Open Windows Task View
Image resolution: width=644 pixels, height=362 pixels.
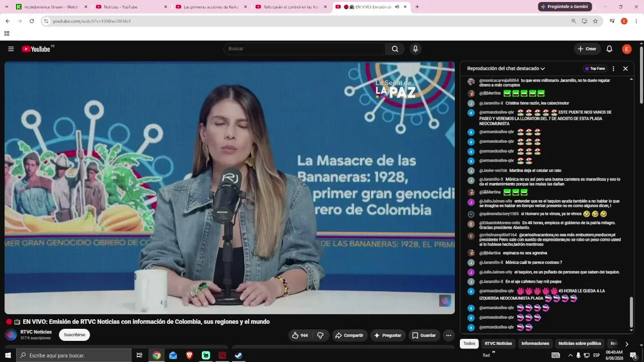click(139, 355)
